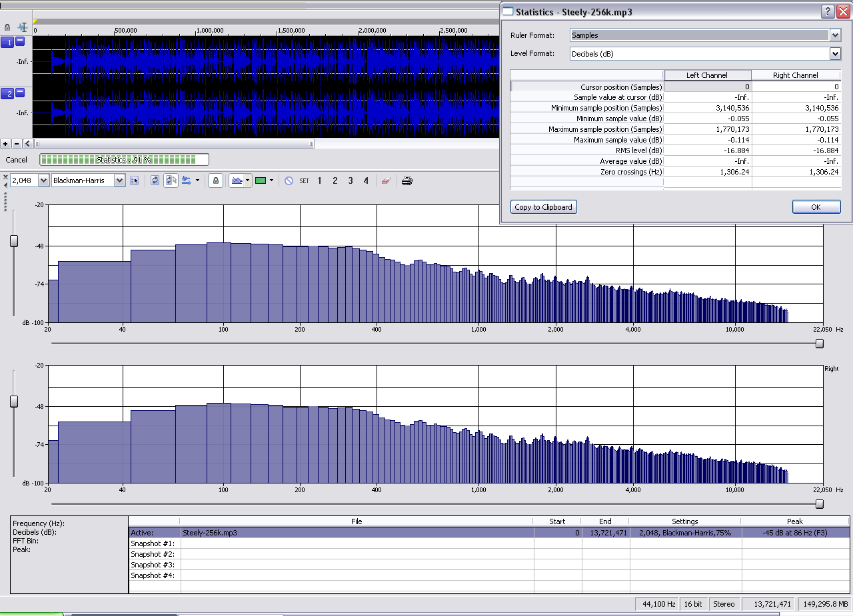Image resolution: width=853 pixels, height=616 pixels.
Task: Click the normal display graph-type icon
Action: point(236,180)
